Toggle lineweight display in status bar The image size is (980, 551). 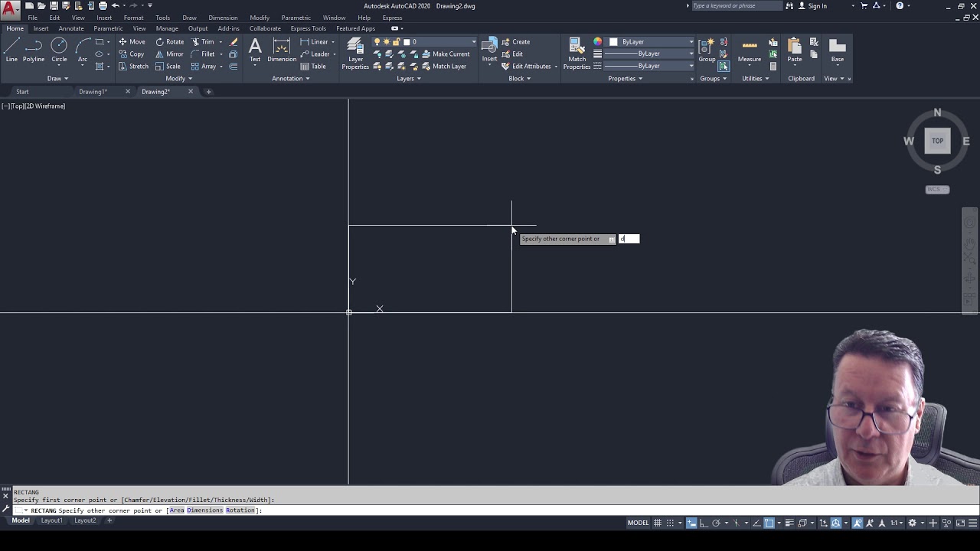[790, 523]
